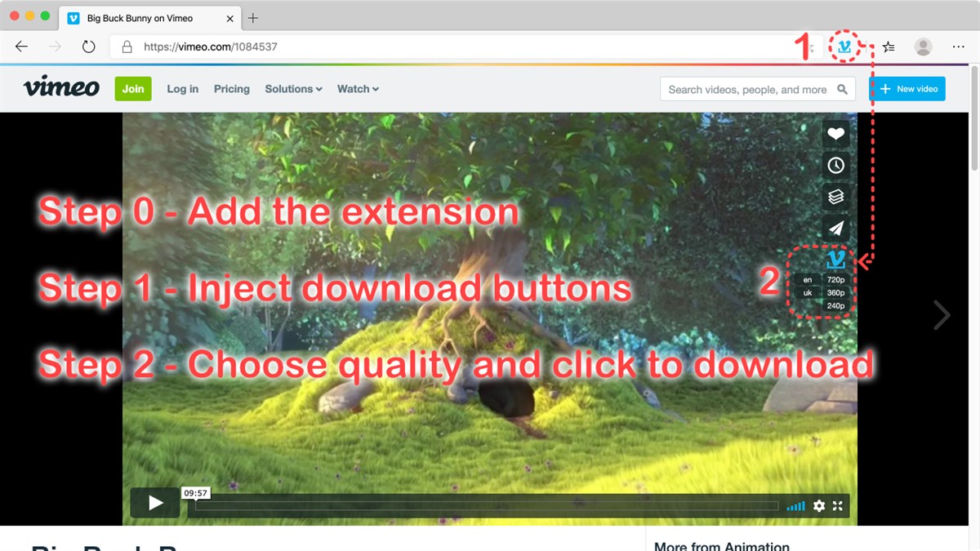Expand the Solutions dropdown menu

(x=293, y=89)
